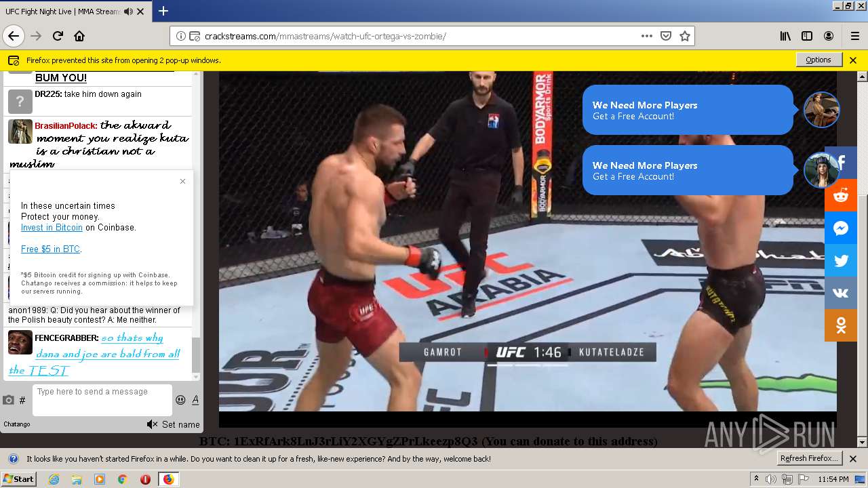Show hidden system tray icons

(756, 479)
